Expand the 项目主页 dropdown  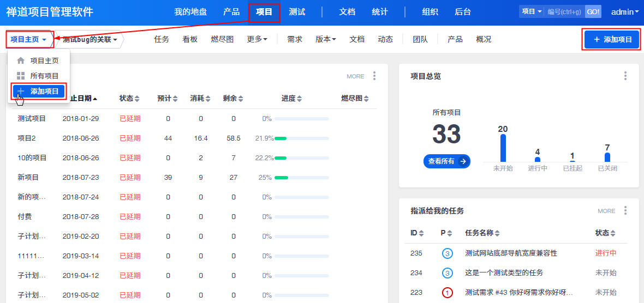pyautogui.click(x=28, y=40)
